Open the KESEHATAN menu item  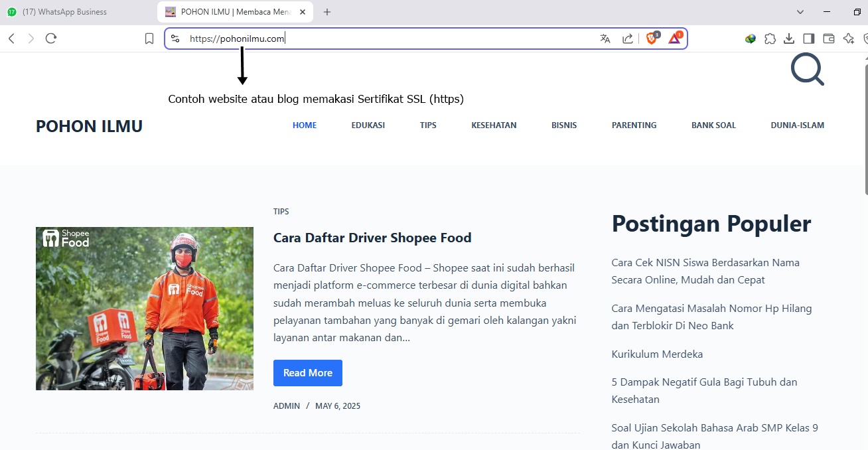(494, 125)
